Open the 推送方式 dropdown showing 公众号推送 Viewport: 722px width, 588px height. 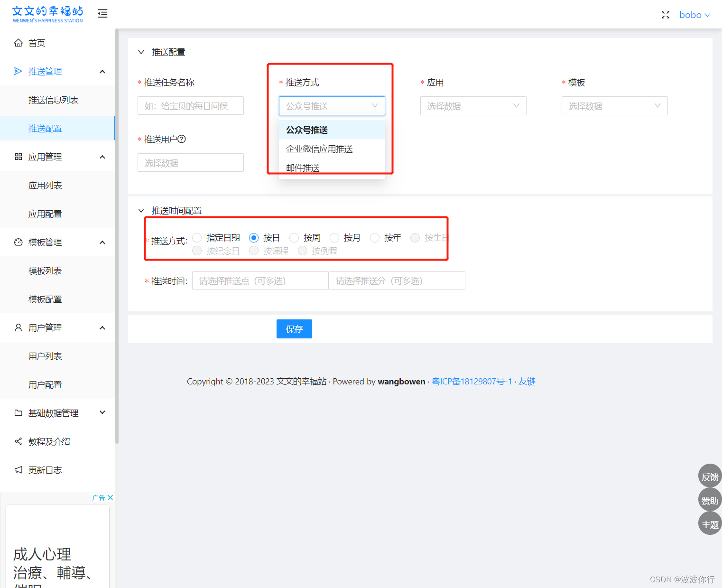click(x=332, y=106)
